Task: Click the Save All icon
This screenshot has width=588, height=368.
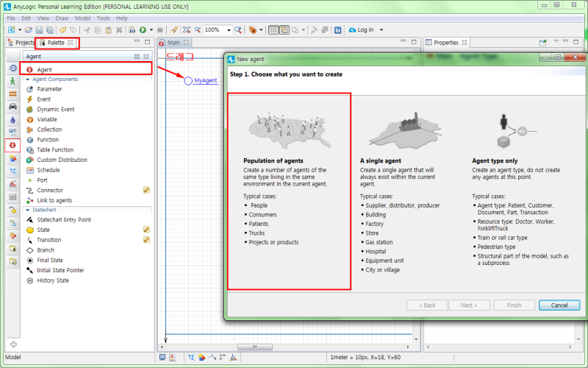Action: (49, 29)
